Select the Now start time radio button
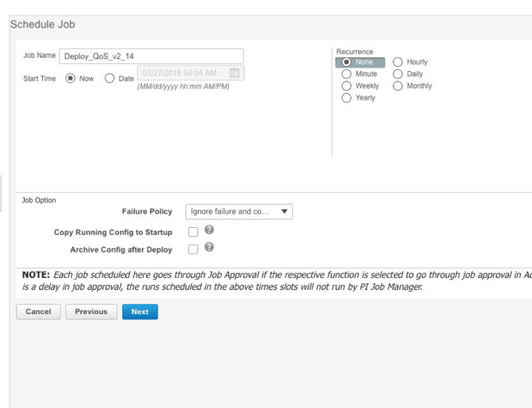Image resolution: width=532 pixels, height=408 pixels. coord(70,79)
